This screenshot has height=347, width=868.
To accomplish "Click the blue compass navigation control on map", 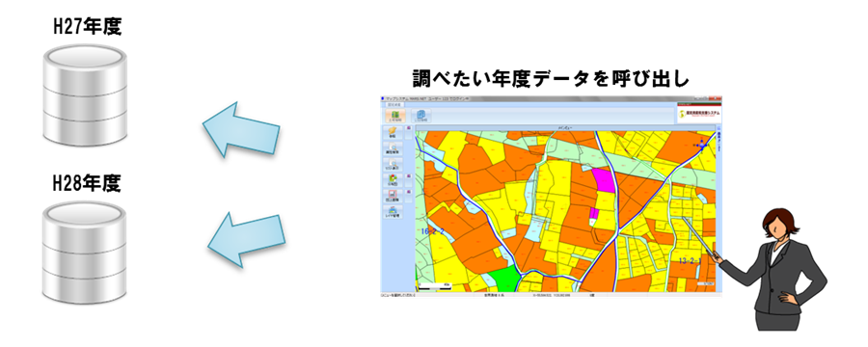I will (x=702, y=145).
